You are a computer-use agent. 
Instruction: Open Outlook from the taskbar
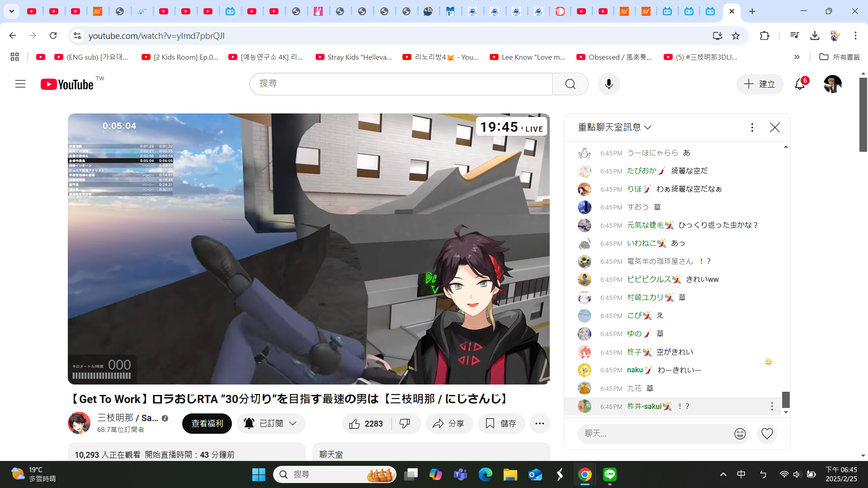pos(535,474)
